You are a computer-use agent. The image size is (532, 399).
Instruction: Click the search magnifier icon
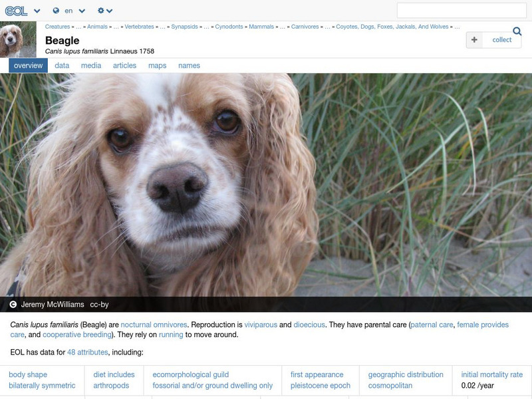(x=518, y=30)
